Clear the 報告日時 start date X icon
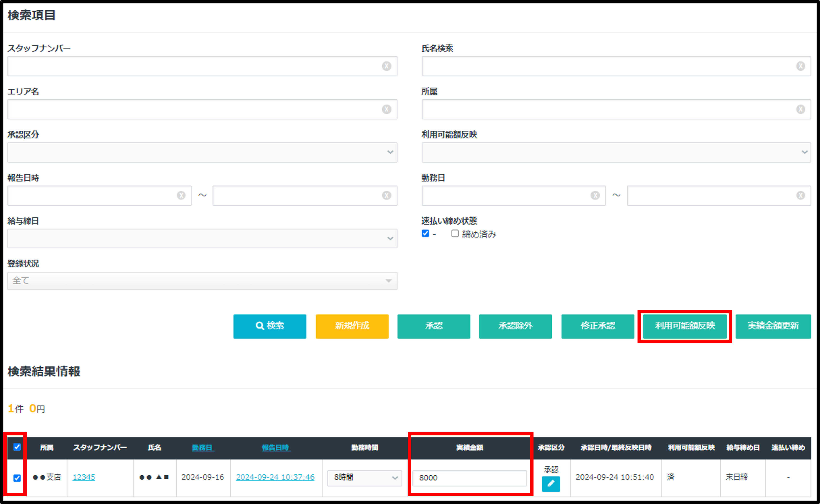Screen dimensions: 820x504 point(181,195)
